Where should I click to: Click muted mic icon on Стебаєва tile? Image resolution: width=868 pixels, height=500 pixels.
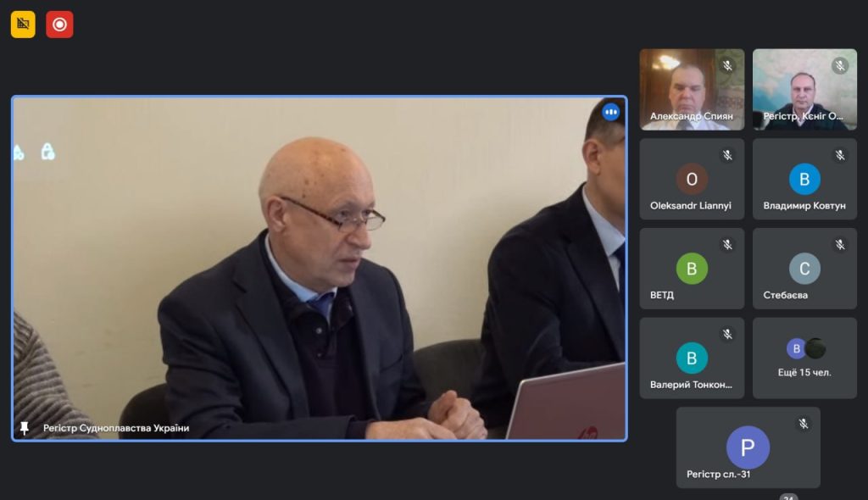[840, 244]
